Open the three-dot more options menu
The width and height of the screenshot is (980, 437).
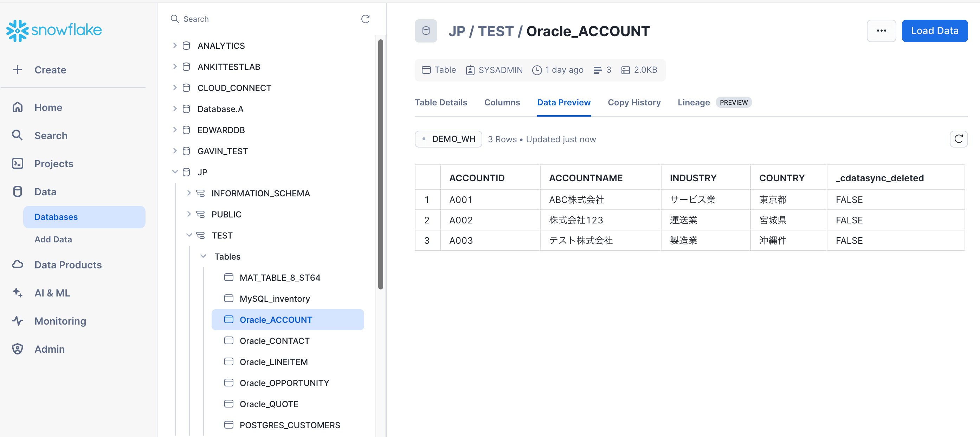[881, 31]
